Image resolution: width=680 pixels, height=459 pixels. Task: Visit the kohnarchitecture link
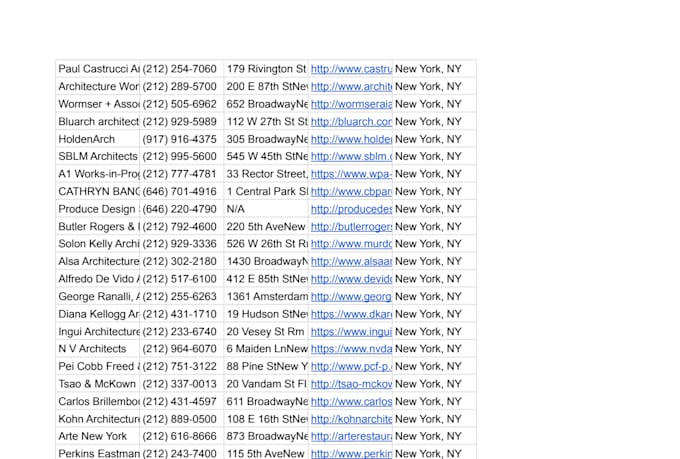point(351,419)
